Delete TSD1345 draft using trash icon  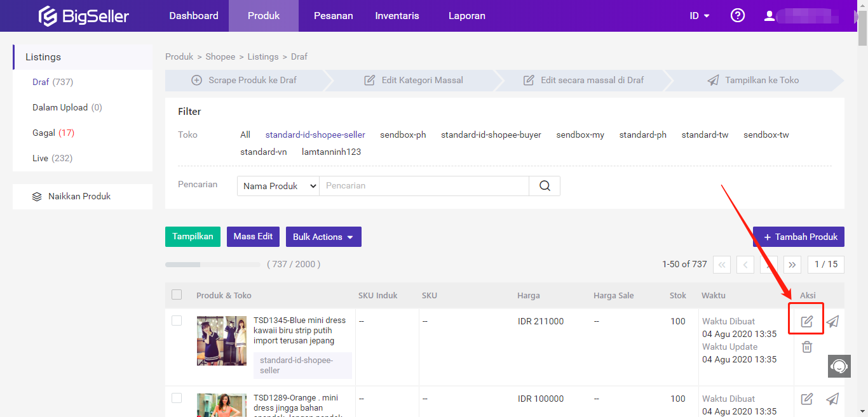806,347
